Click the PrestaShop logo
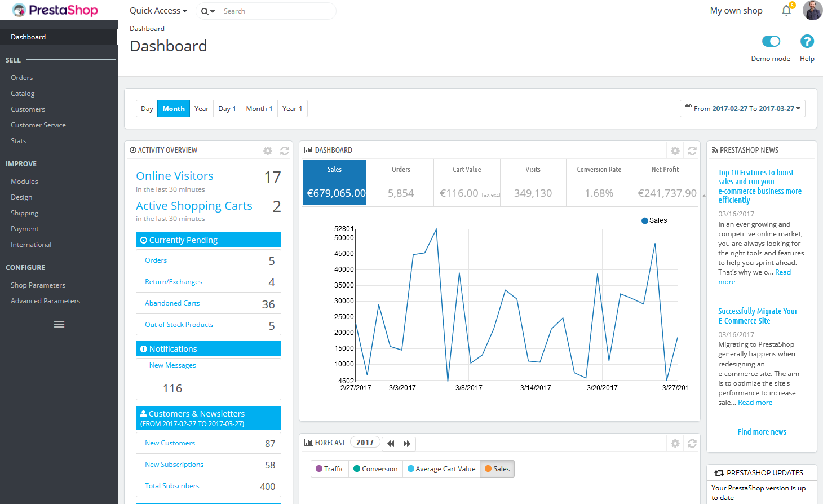 click(55, 10)
